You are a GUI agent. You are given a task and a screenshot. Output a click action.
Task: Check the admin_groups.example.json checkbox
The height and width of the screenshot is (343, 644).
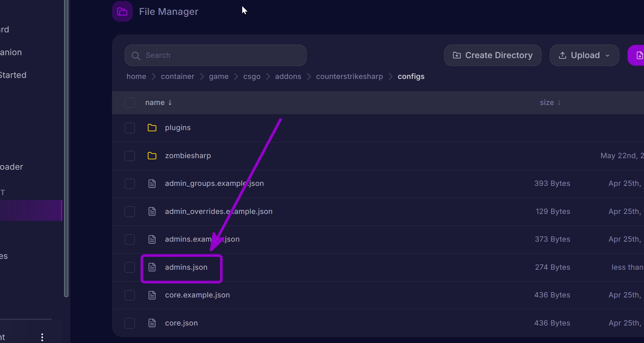pyautogui.click(x=130, y=184)
